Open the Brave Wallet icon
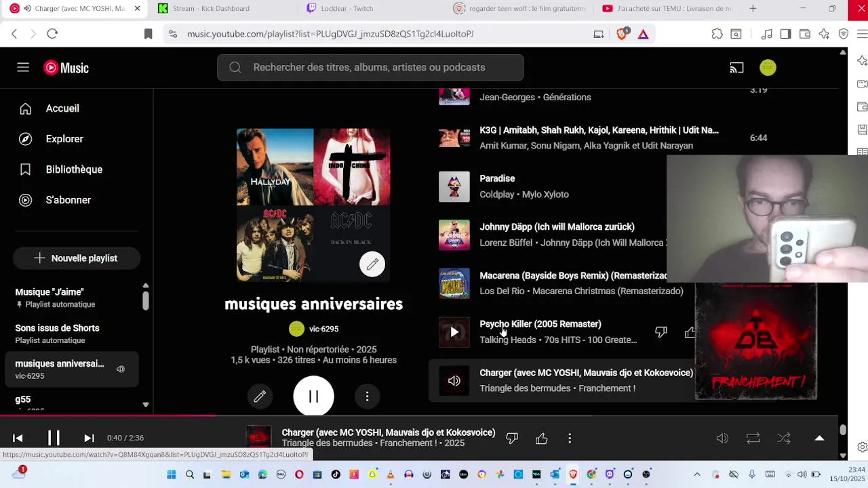 805,34
